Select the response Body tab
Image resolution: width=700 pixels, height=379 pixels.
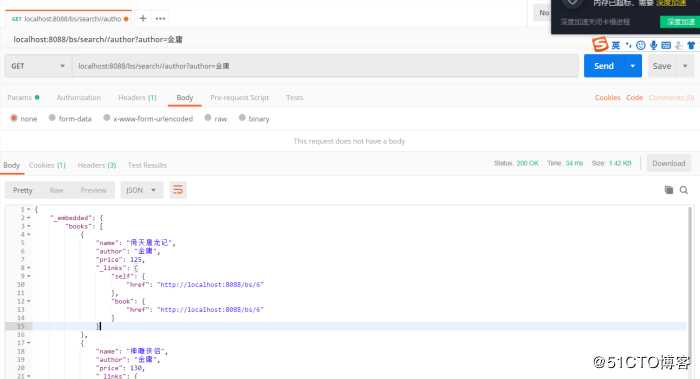click(12, 165)
